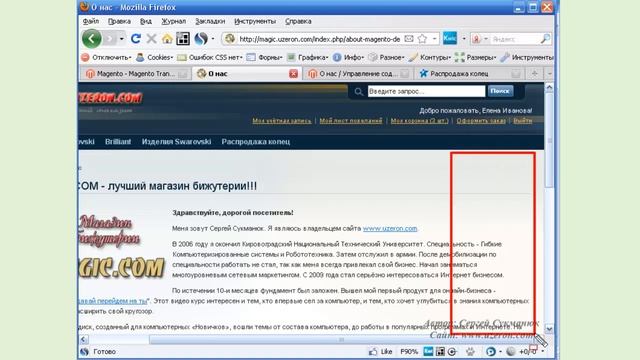Open the list-all-tabs dropdown arrow
Viewport: 640px width, 360px height.
click(549, 73)
